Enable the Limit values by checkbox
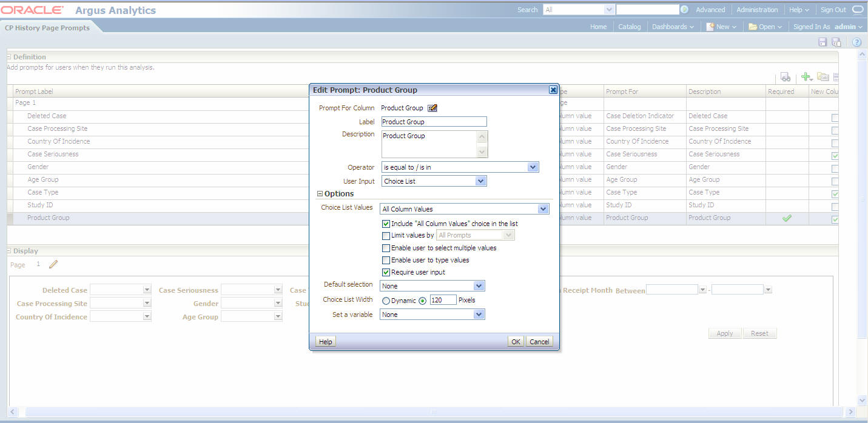 [x=386, y=236]
